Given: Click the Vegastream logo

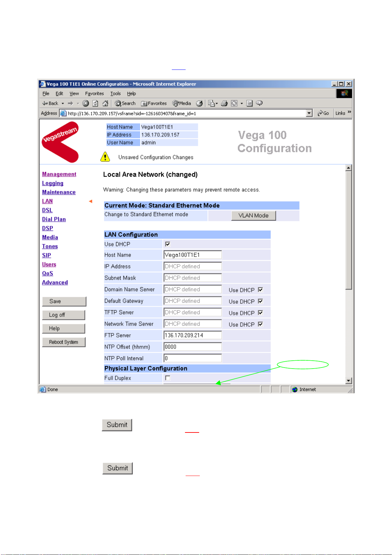Looking at the screenshot, I should (60, 142).
